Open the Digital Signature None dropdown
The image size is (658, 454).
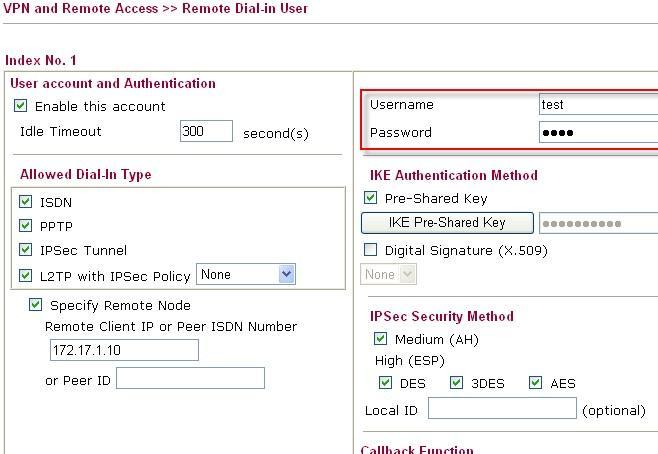[x=388, y=274]
